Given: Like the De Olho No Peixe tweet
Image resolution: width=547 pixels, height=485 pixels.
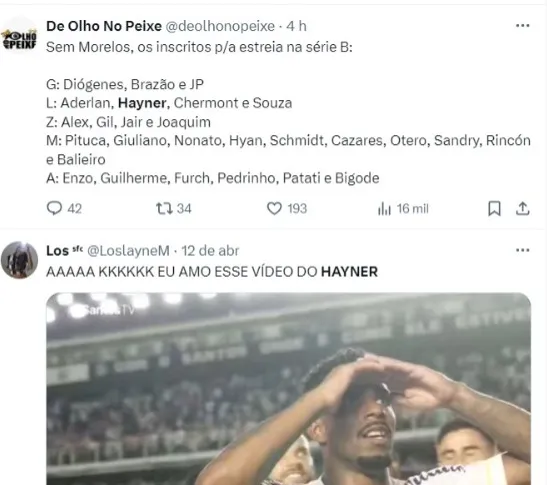Looking at the screenshot, I should pyautogui.click(x=274, y=208).
